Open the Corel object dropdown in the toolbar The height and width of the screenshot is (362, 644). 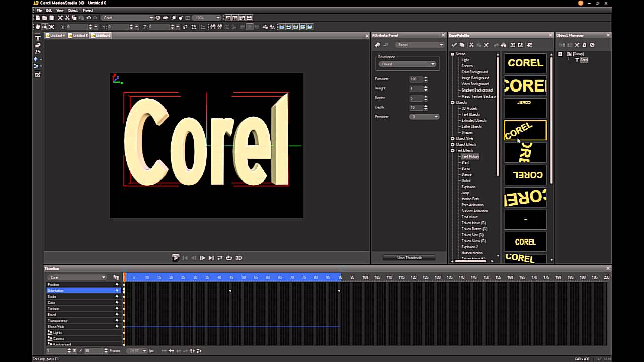(x=128, y=18)
